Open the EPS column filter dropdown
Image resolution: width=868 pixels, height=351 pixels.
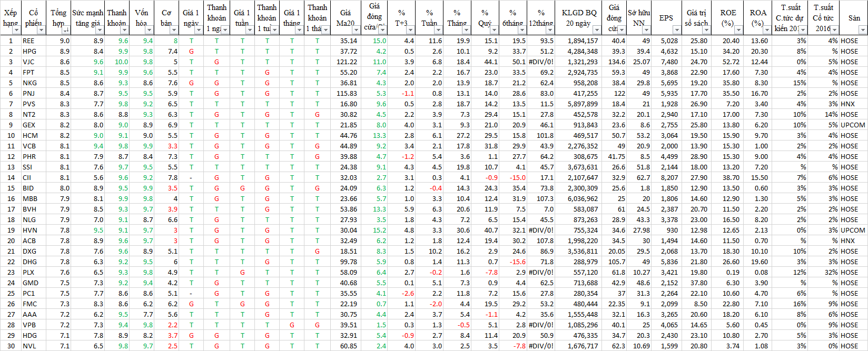(x=676, y=30)
